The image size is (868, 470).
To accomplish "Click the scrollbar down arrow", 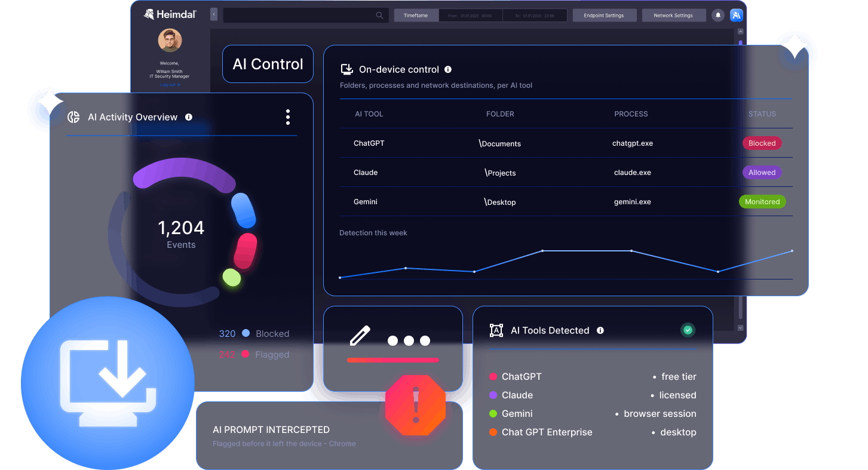I will click(x=741, y=328).
